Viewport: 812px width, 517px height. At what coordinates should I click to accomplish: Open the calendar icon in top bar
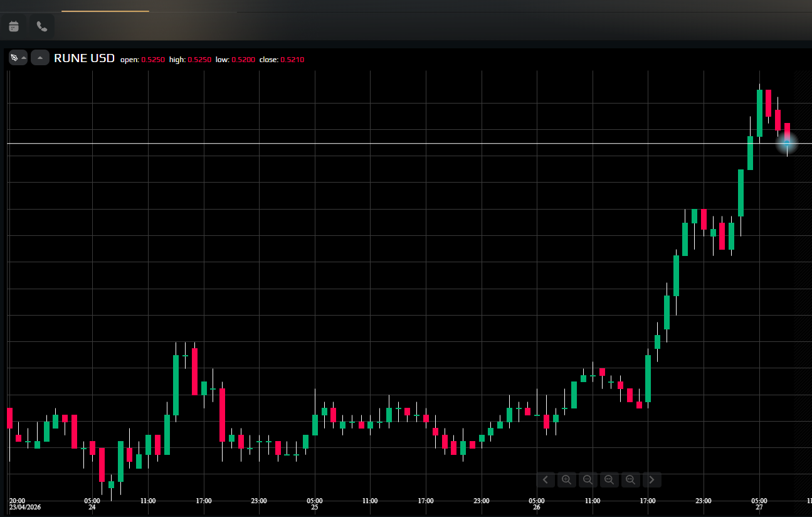click(14, 26)
